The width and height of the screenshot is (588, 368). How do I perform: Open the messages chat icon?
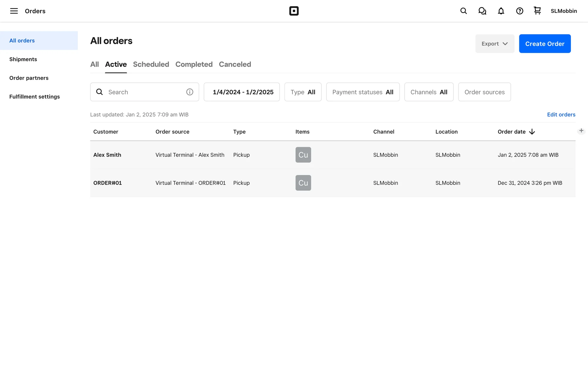(x=482, y=11)
